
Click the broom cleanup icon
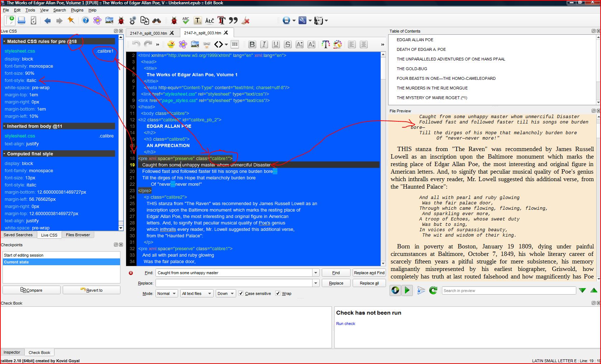click(245, 20)
